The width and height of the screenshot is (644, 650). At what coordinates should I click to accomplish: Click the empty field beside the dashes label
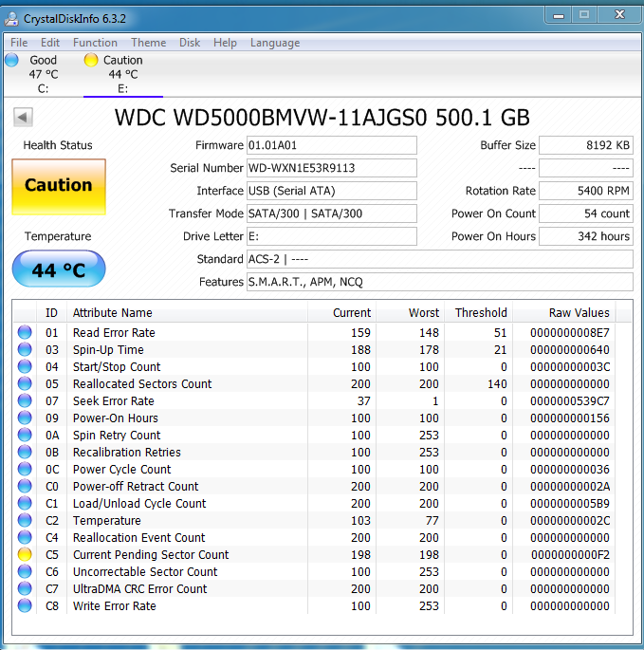coord(586,168)
